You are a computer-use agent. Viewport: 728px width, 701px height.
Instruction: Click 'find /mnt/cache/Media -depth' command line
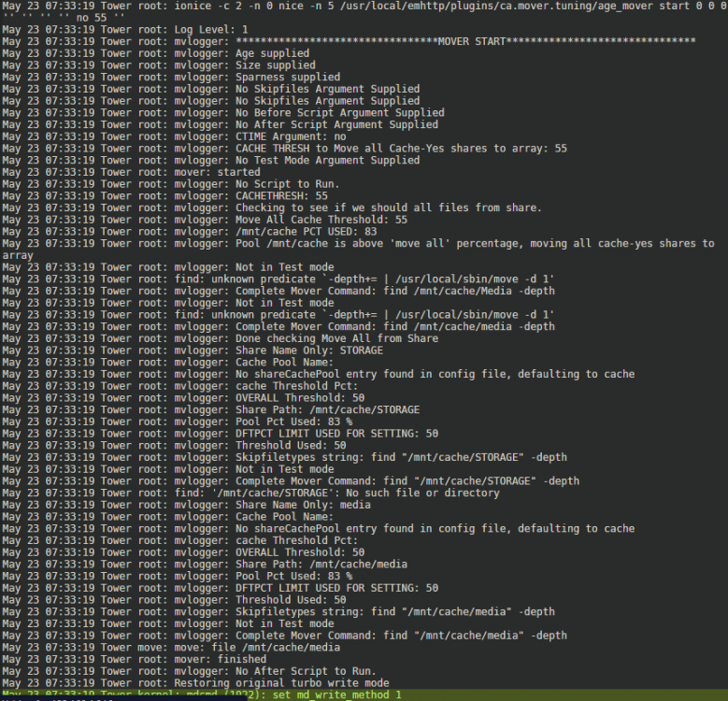[x=278, y=291]
